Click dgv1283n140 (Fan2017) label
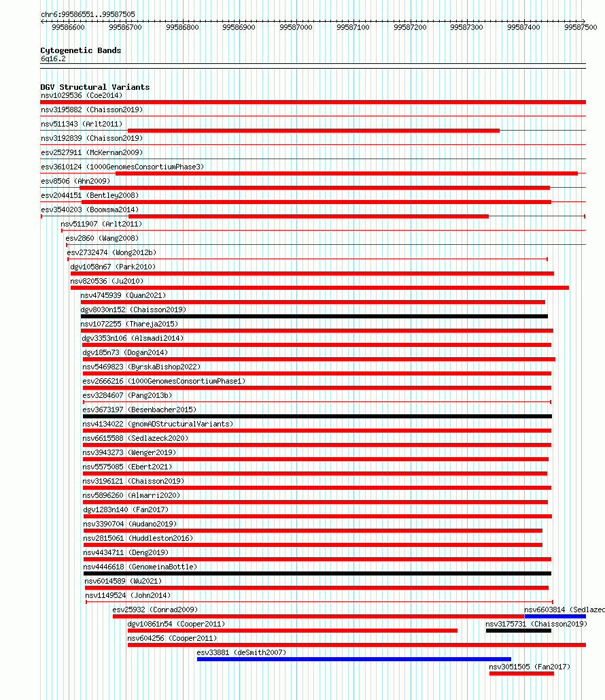The height and width of the screenshot is (700, 605). click(x=126, y=510)
